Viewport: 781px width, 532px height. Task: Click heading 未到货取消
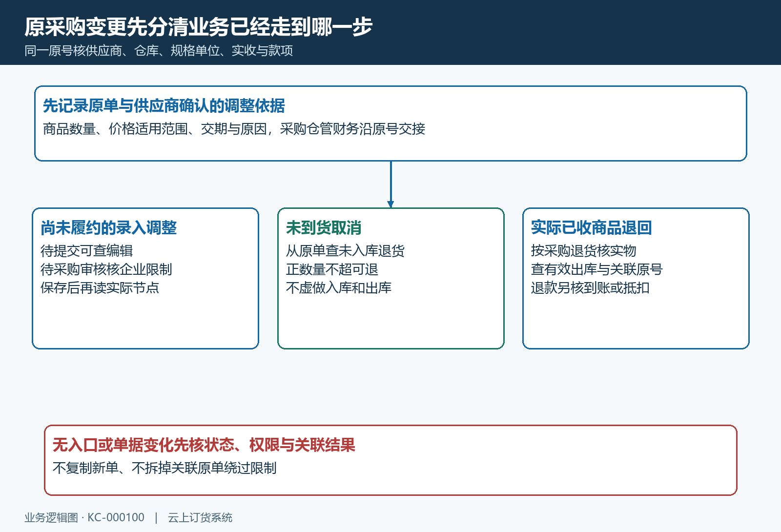click(324, 228)
